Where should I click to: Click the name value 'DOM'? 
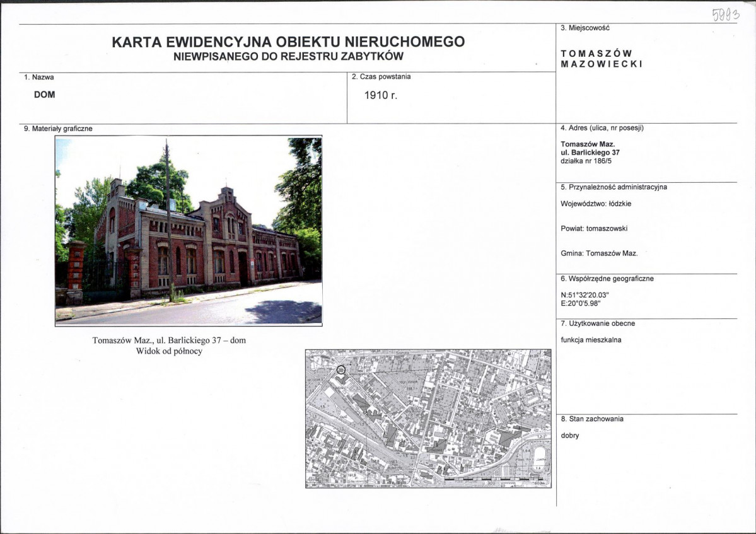click(x=44, y=95)
